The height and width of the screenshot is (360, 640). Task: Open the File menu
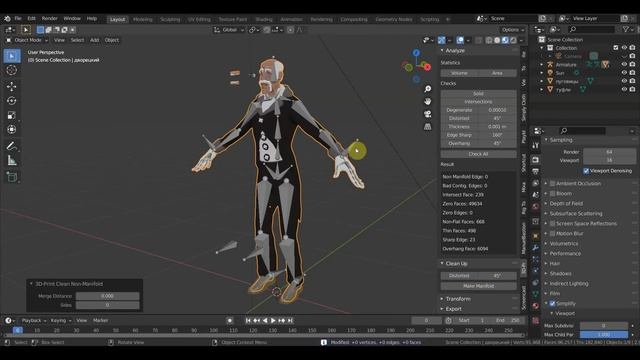pyautogui.click(x=18, y=18)
